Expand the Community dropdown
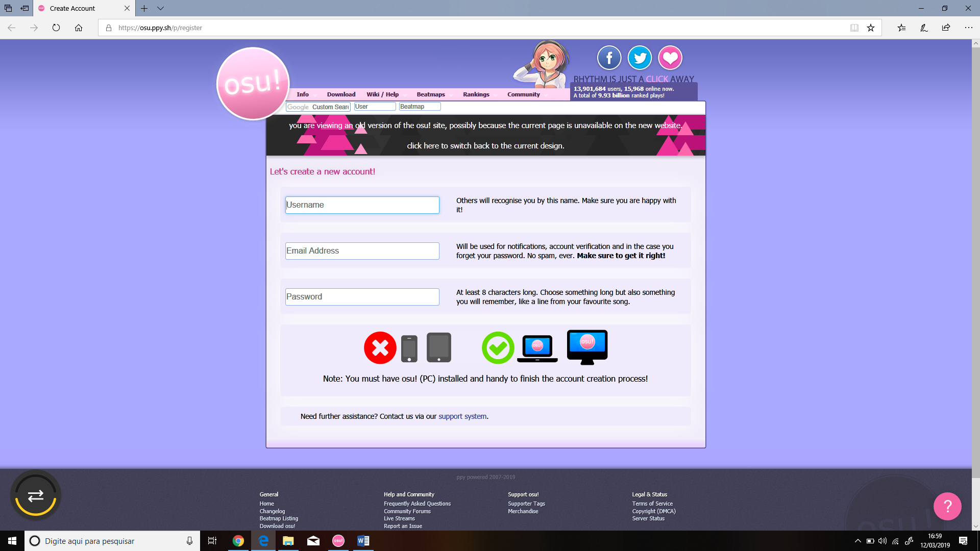 (523, 94)
